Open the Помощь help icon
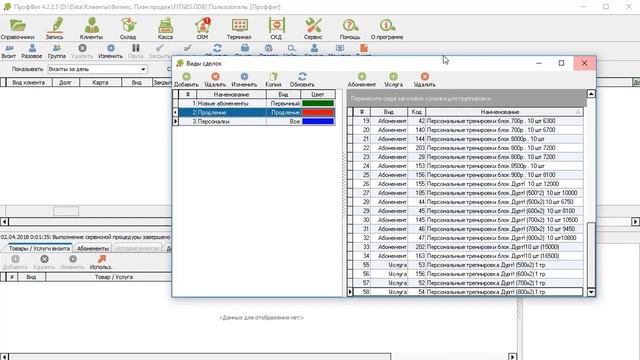Viewport: 640px width, 360px height. pos(350,29)
